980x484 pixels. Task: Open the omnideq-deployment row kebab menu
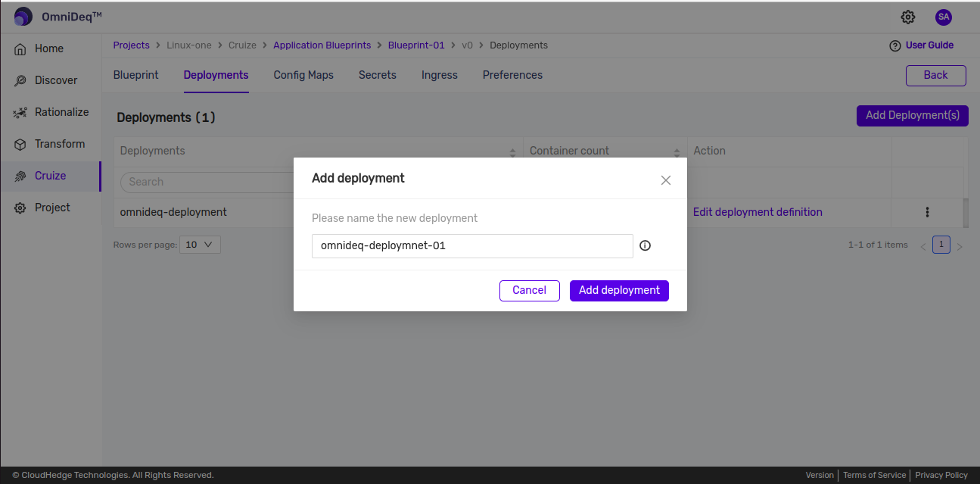click(x=927, y=212)
